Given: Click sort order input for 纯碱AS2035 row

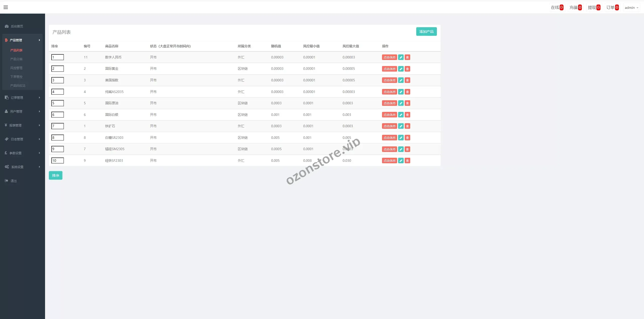Looking at the screenshot, I should 57,92.
